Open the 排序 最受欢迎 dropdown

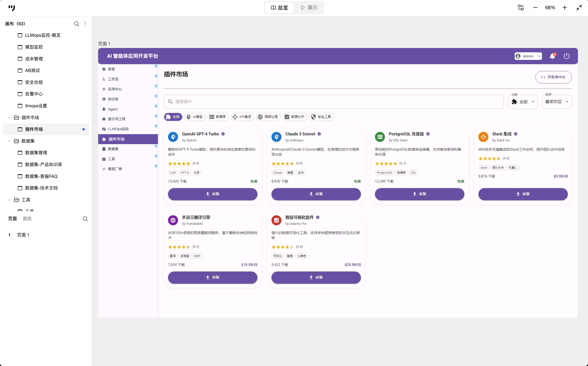point(557,102)
